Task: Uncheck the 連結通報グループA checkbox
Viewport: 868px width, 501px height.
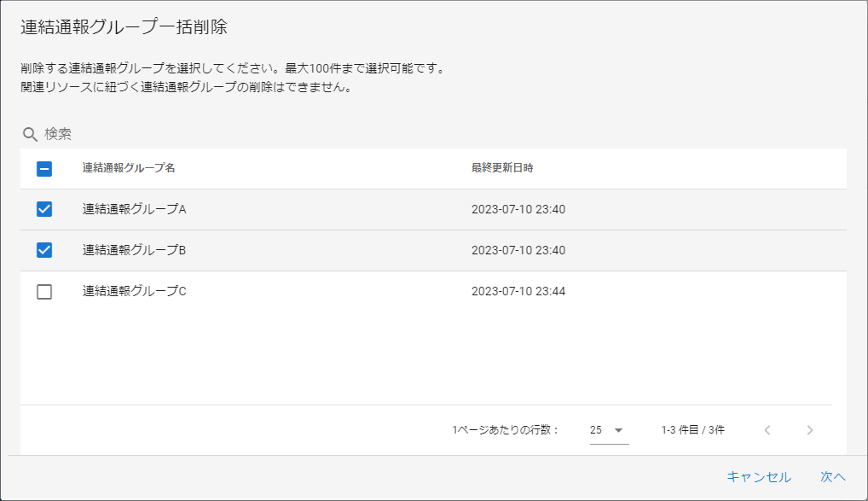Action: click(44, 209)
